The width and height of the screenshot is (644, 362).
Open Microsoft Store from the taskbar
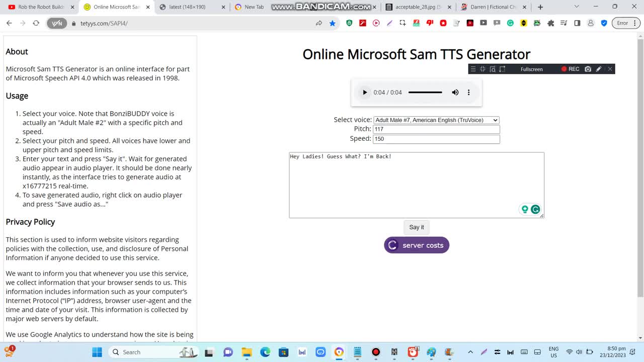tap(284, 352)
